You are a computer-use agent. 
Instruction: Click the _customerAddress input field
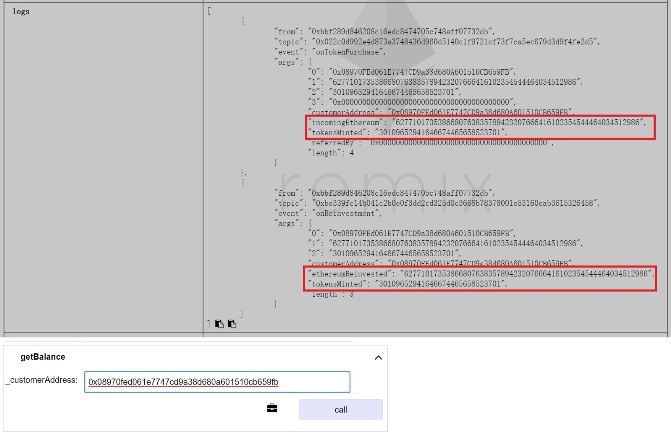(x=217, y=382)
